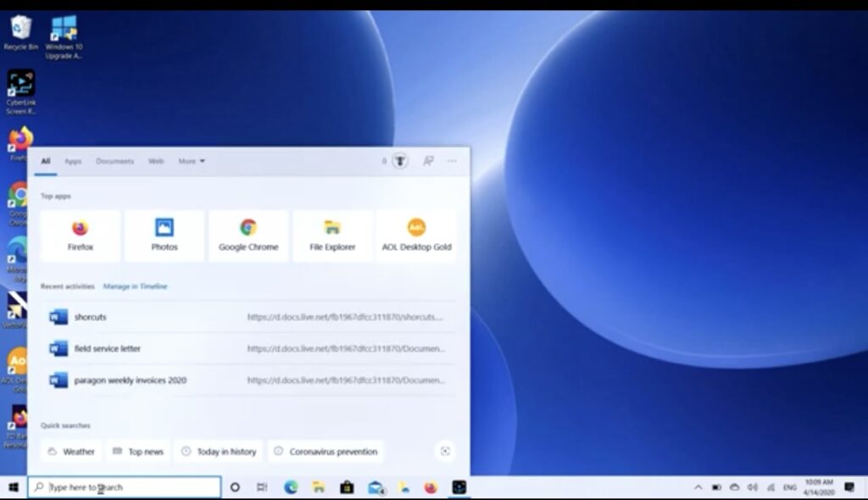Screen dimensions: 868x500
Task: Run the Coronavirus prevention quick search
Action: pyautogui.click(x=325, y=451)
